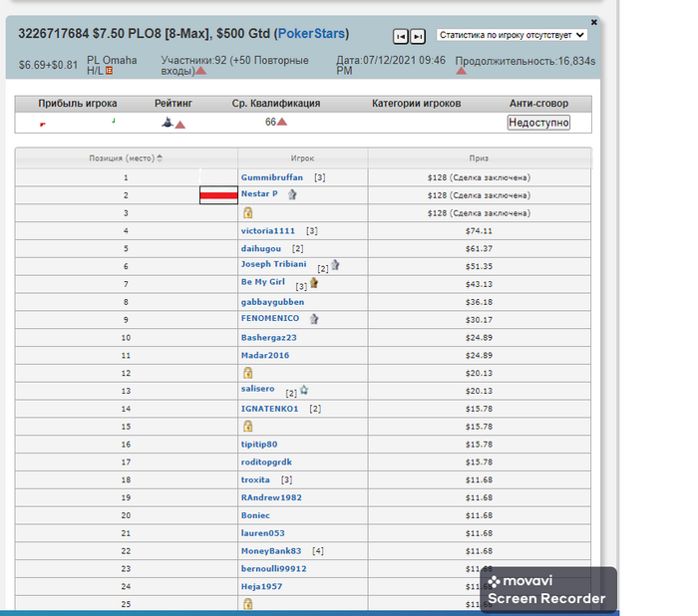Open salisero player profile
698x616 pixels.
pyautogui.click(x=257, y=389)
